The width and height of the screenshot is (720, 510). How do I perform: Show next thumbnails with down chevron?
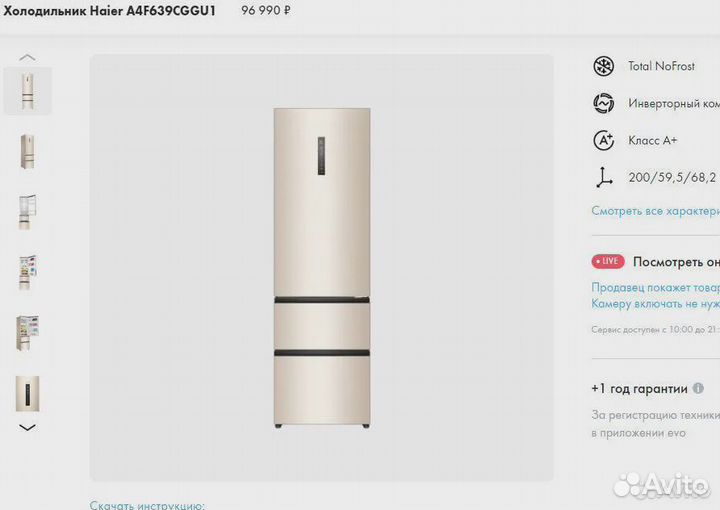pos(28,427)
